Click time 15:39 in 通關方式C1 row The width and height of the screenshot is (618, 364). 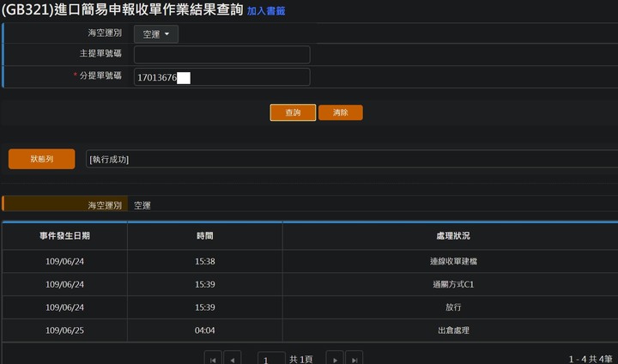[x=205, y=284]
